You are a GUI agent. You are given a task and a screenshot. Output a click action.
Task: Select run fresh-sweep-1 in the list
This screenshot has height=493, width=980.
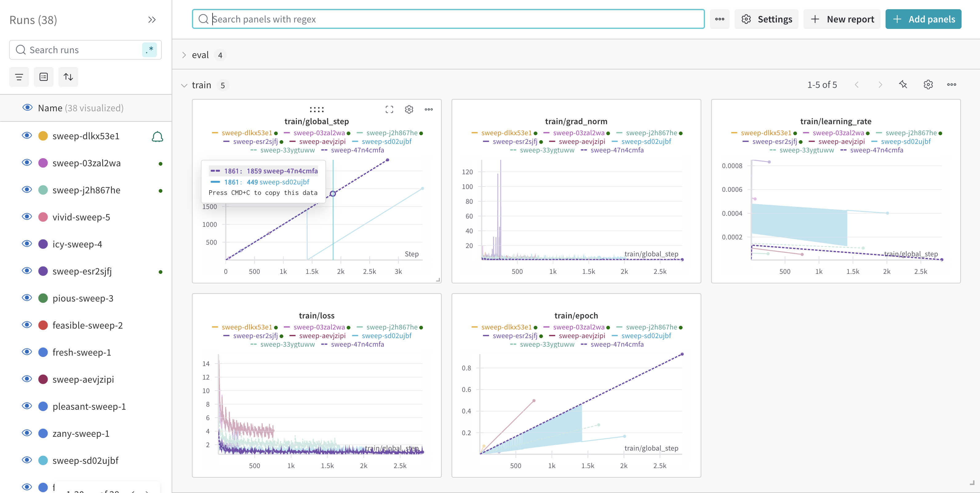coord(82,352)
